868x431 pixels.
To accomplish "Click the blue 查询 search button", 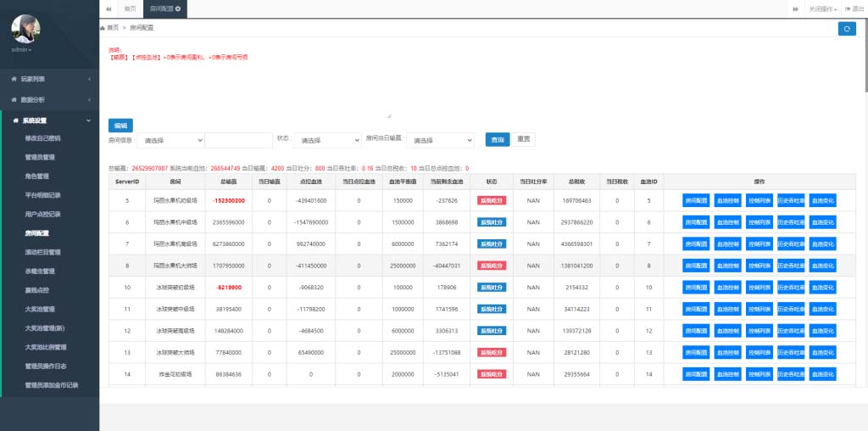I will 498,139.
